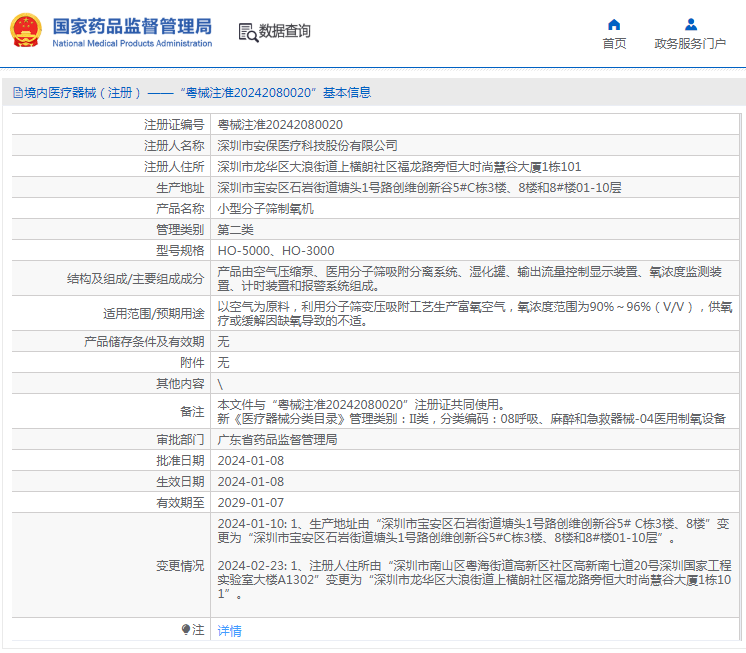
Task: Click the 型号规格 row label
Action: pyautogui.click(x=180, y=250)
